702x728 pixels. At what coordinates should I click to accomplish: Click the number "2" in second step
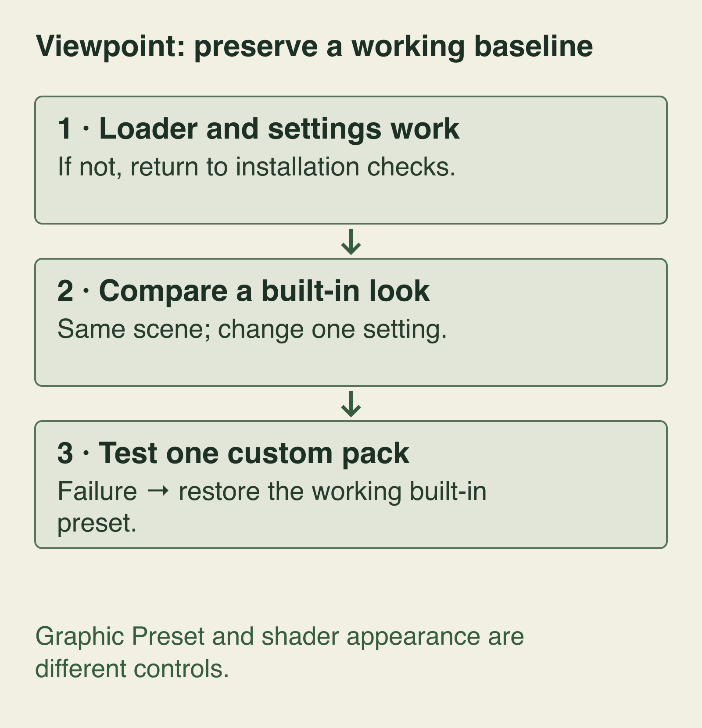click(65, 291)
